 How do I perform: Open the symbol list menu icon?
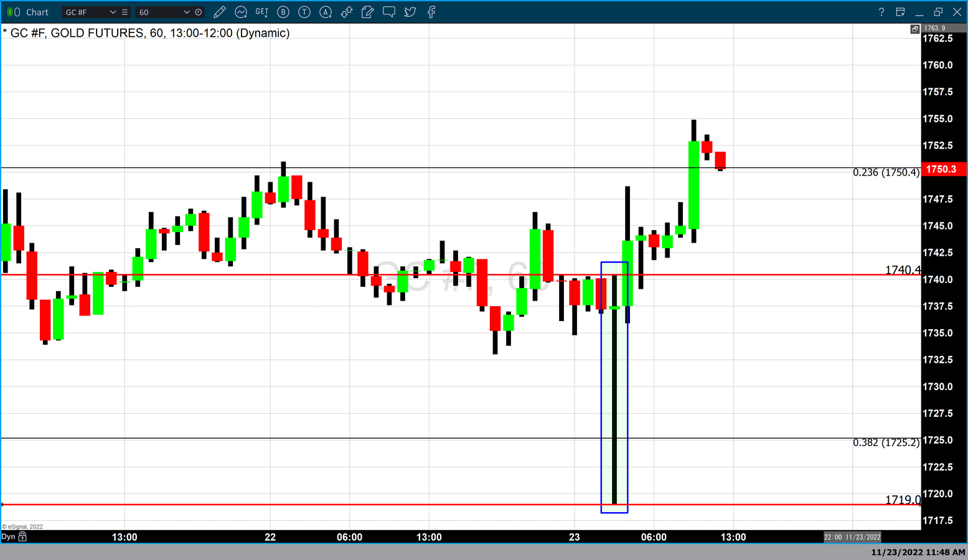[125, 12]
